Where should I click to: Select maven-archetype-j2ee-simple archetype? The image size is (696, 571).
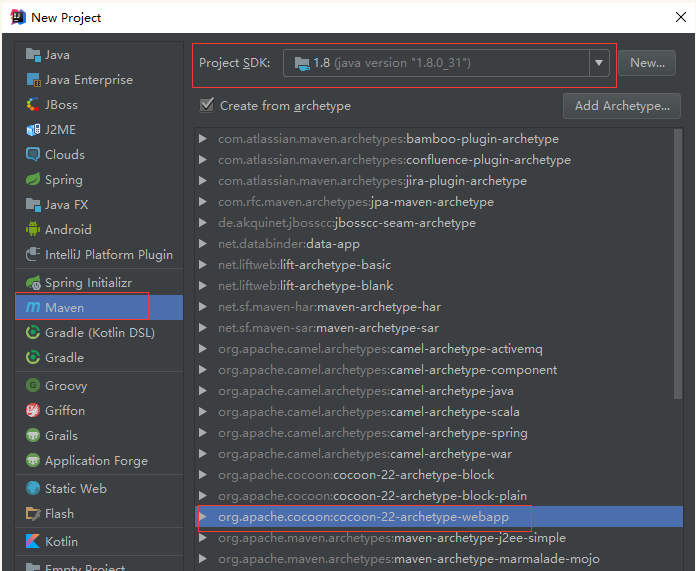tap(392, 538)
